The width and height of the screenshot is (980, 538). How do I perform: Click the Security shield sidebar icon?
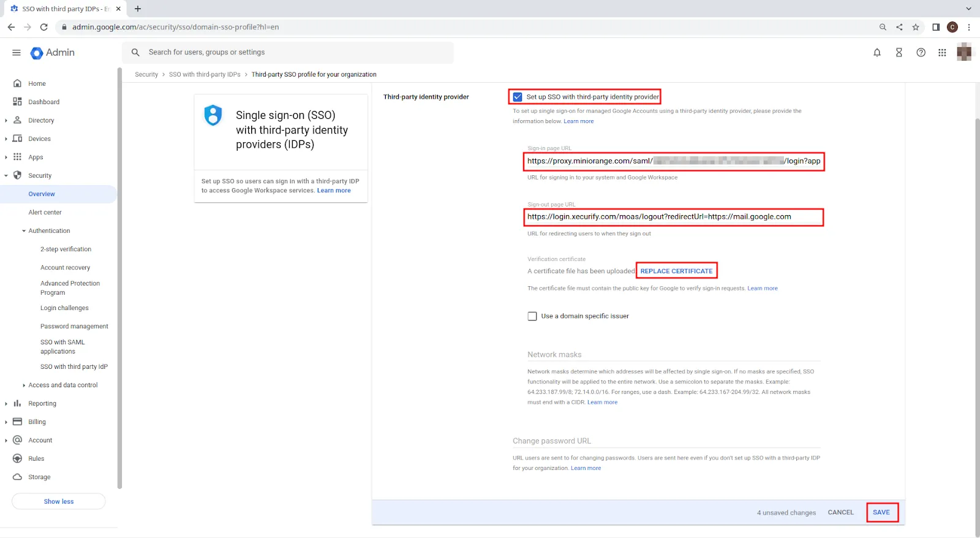(x=17, y=175)
